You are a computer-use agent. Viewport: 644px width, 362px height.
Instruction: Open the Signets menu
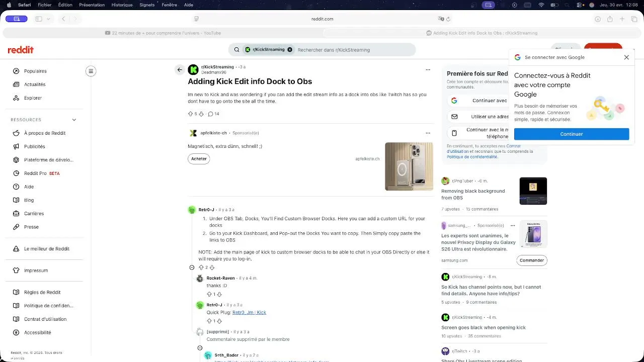(147, 5)
